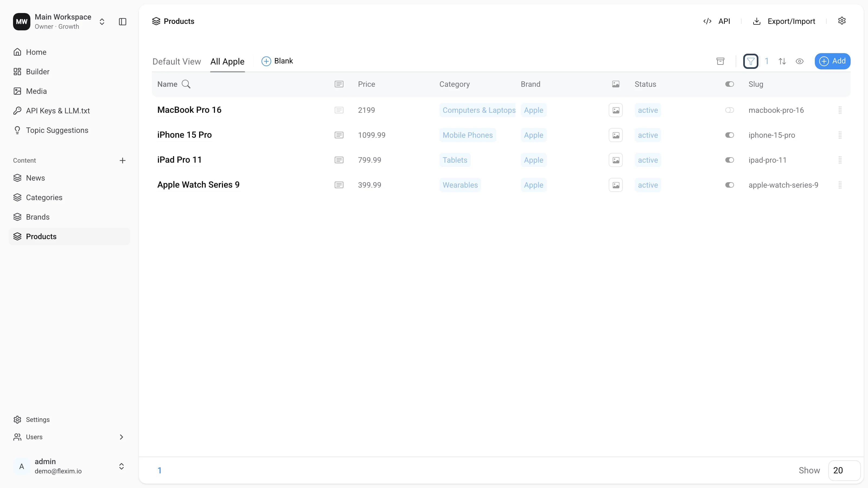The height and width of the screenshot is (488, 868).
Task: Open description icon for Apple Watch Series 9
Action: (x=339, y=185)
